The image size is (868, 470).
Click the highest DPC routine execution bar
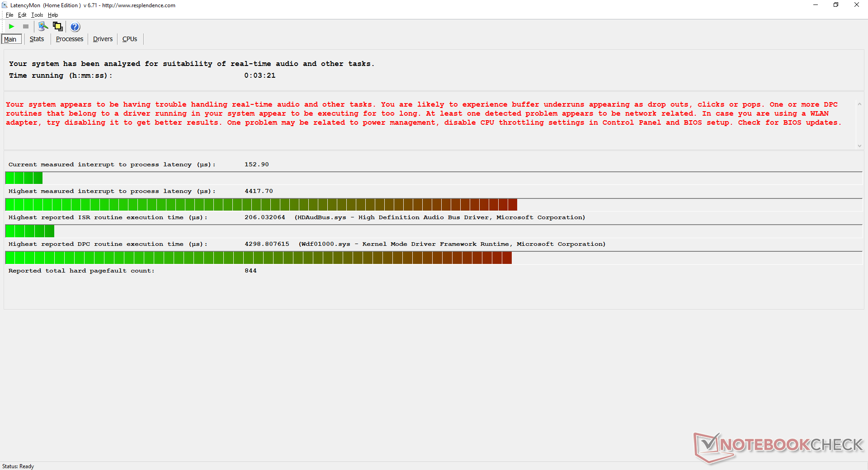(258, 258)
